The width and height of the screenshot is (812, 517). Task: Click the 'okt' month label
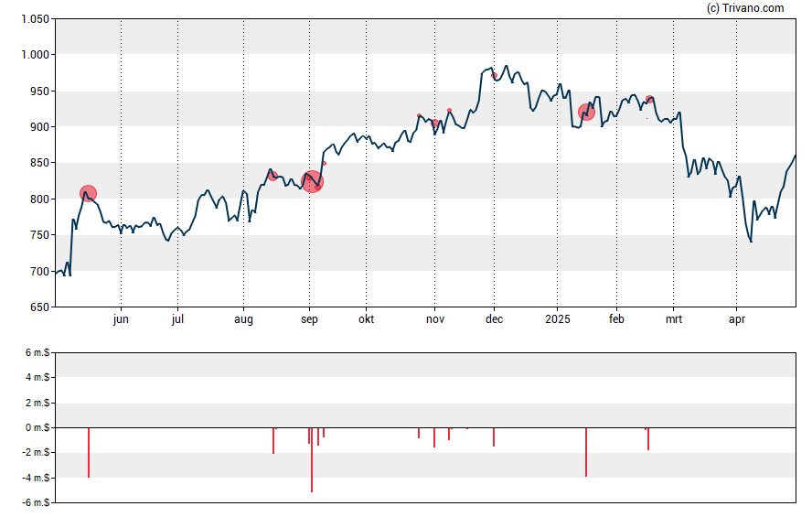(x=366, y=319)
